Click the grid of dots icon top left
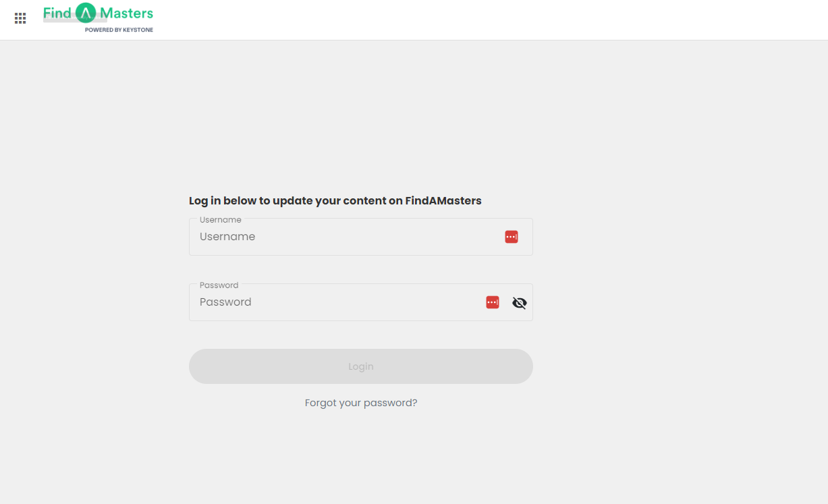 (20, 18)
